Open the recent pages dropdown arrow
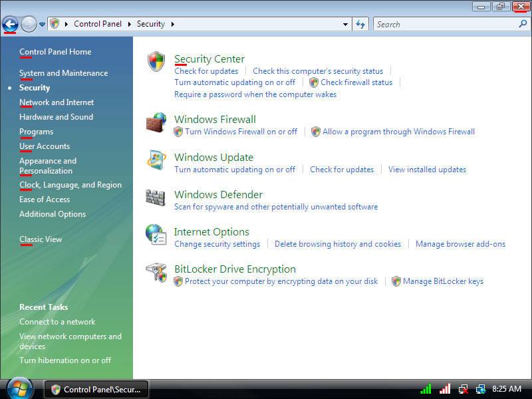 coord(42,25)
